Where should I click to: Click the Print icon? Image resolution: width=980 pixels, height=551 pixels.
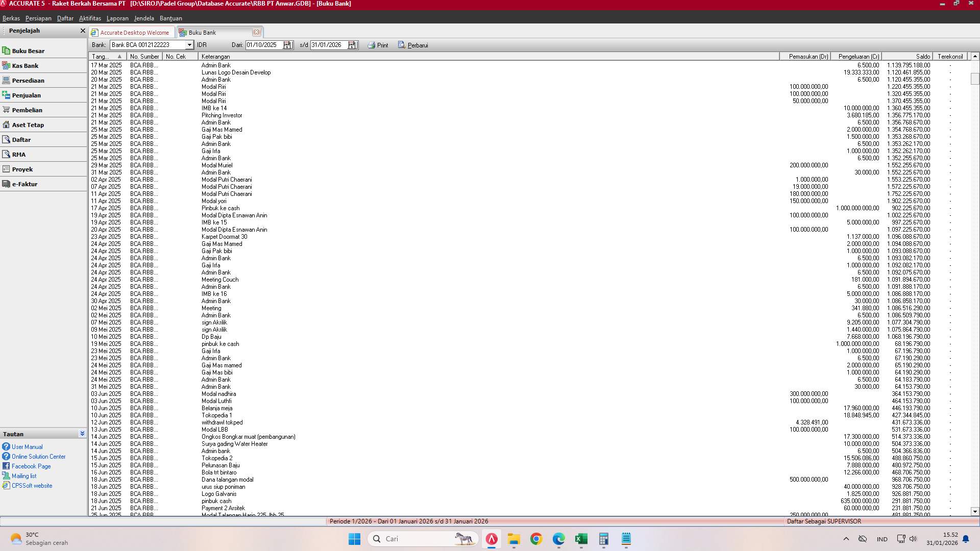click(x=378, y=45)
